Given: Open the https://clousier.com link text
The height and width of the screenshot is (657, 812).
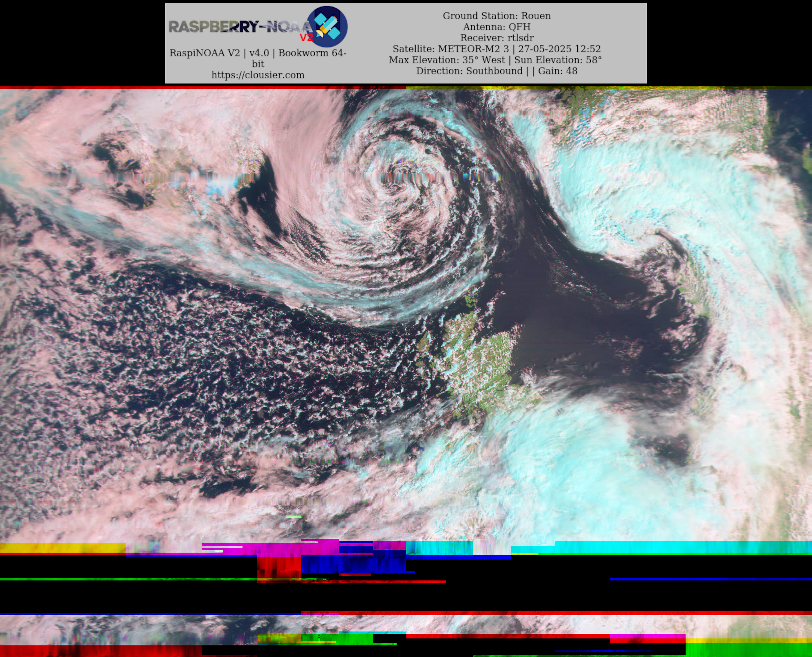Looking at the screenshot, I should 258,75.
